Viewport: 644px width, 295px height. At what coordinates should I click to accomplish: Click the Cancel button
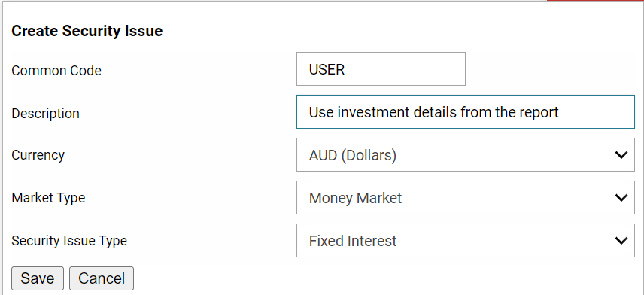(x=102, y=278)
